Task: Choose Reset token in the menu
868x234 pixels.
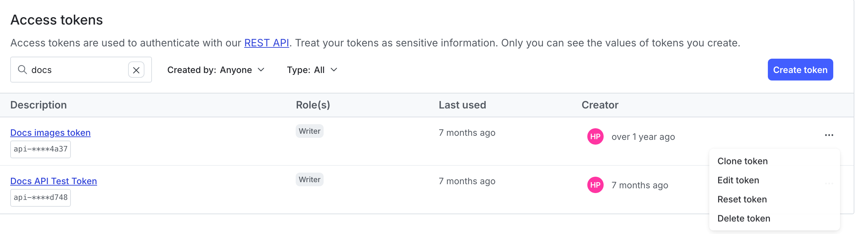Action: pos(742,199)
